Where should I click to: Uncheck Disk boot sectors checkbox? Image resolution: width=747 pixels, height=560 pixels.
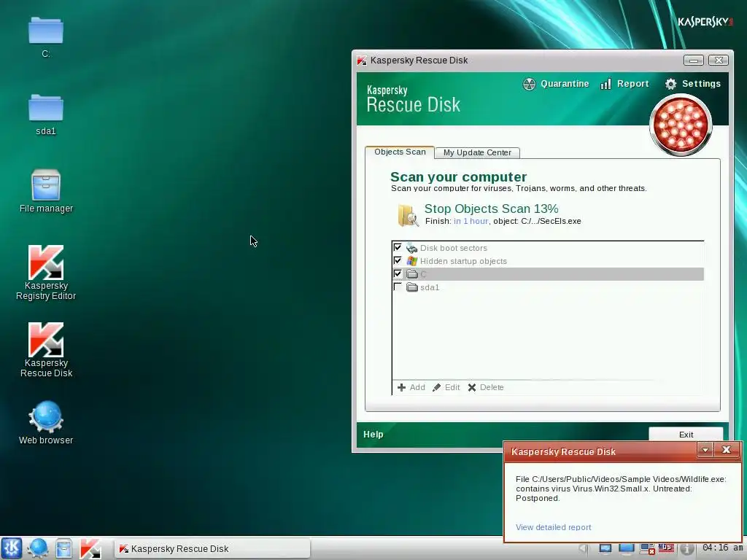[398, 247]
